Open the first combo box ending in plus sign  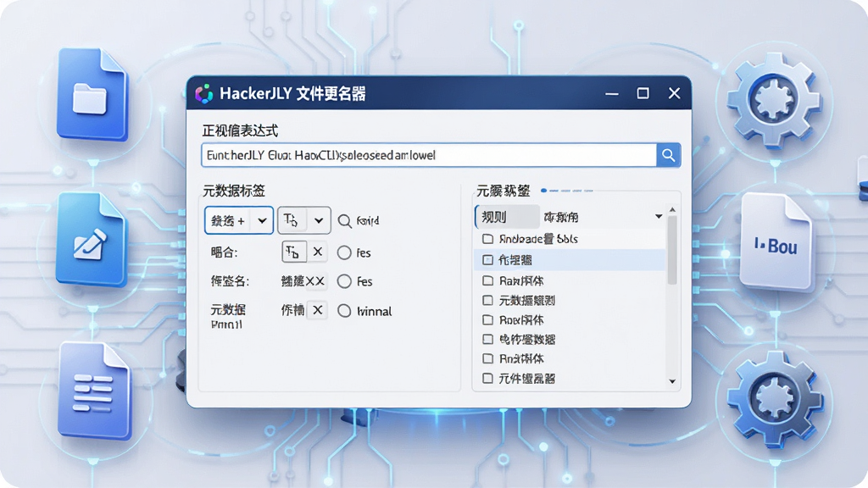(x=238, y=221)
